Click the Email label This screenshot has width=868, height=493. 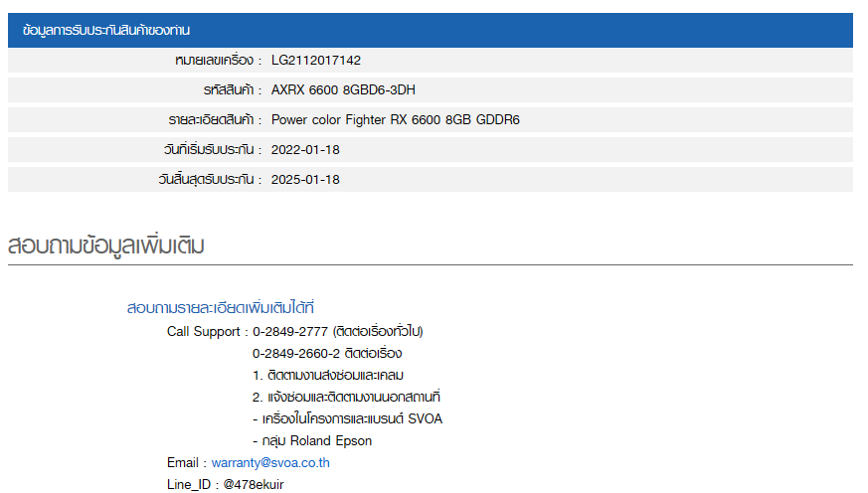click(183, 462)
